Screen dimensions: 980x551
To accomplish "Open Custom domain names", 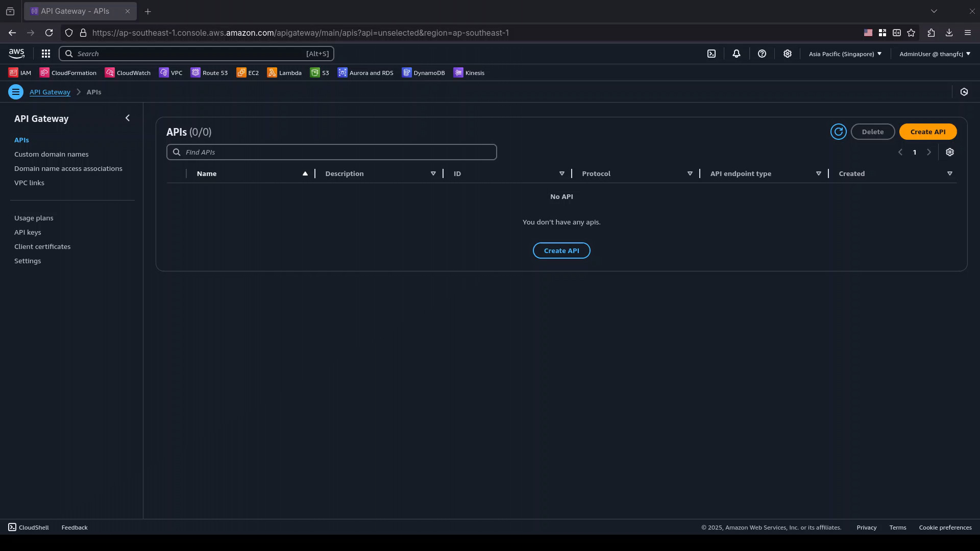I will (52, 154).
